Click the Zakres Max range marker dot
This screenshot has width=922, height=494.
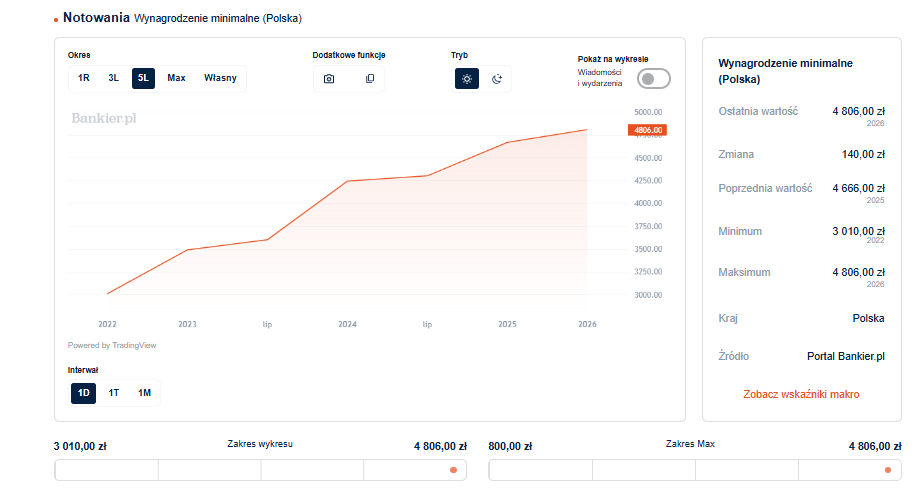pyautogui.click(x=888, y=470)
